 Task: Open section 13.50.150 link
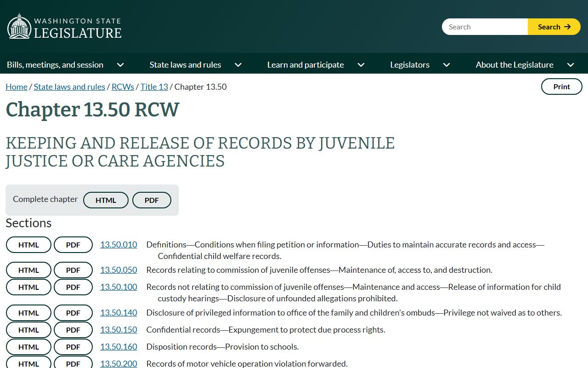(x=119, y=330)
